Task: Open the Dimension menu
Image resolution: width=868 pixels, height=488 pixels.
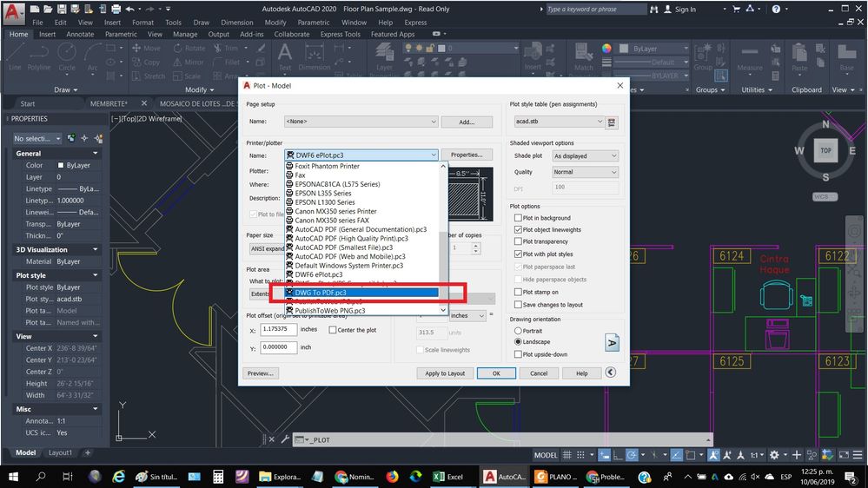Action: pos(236,23)
